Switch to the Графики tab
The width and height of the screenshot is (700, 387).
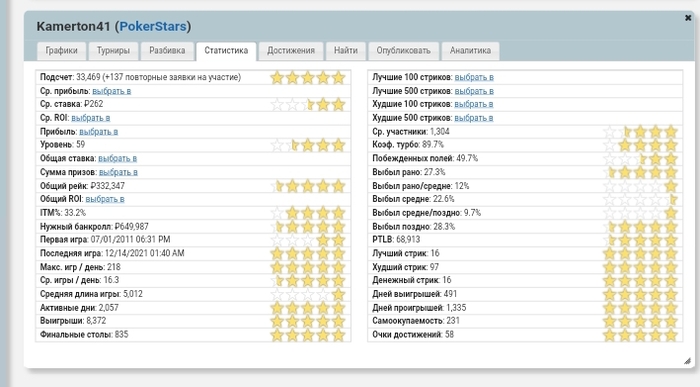pos(61,51)
